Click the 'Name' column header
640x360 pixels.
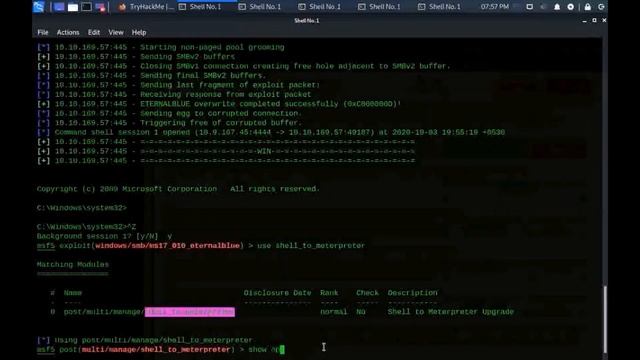[73, 293]
